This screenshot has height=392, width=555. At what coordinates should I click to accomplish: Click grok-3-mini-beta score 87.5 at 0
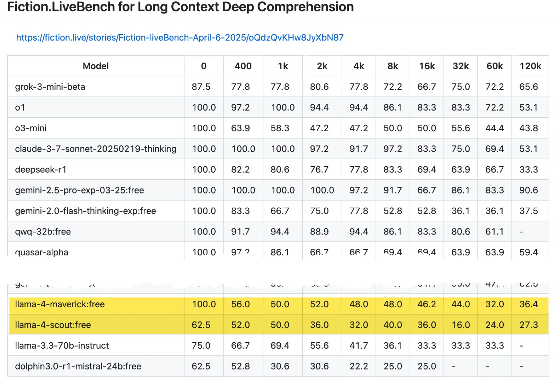201,87
